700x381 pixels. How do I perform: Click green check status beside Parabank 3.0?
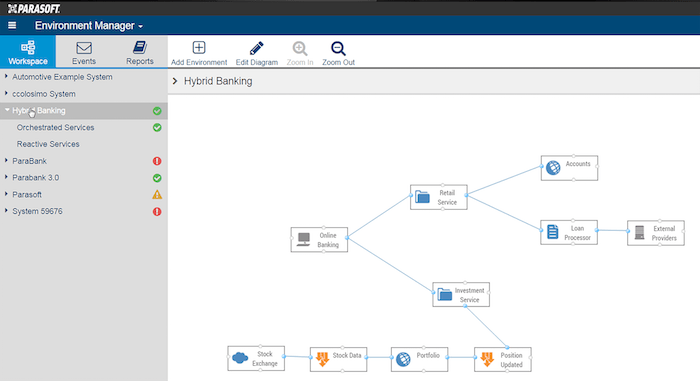click(157, 178)
